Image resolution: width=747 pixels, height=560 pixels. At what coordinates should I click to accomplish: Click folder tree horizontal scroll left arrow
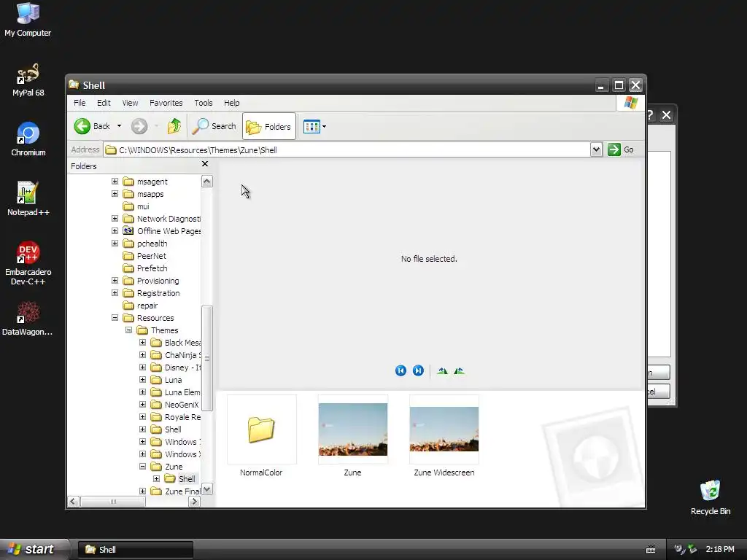tap(74, 502)
